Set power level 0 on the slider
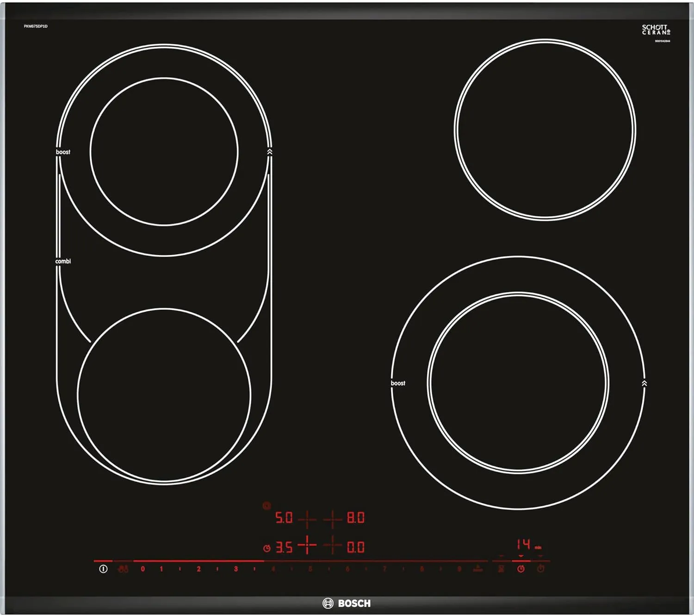 (143, 569)
